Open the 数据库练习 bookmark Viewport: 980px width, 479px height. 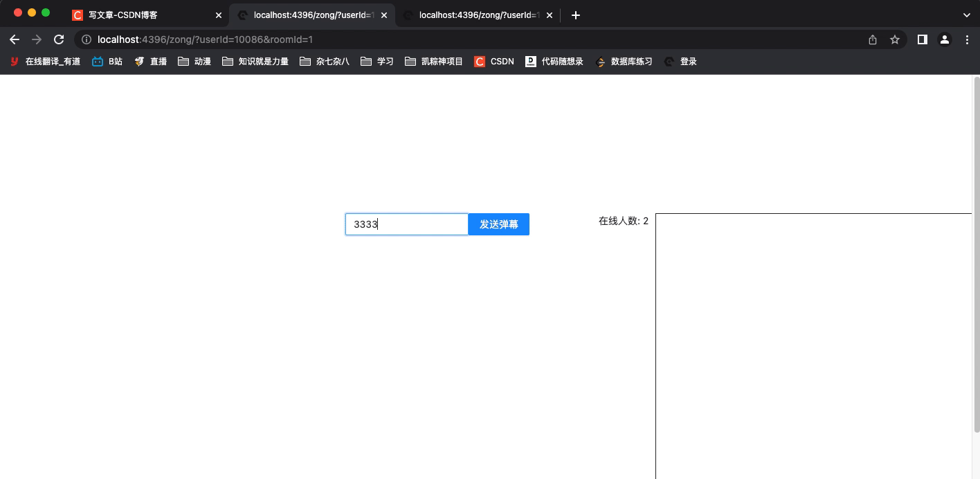624,62
